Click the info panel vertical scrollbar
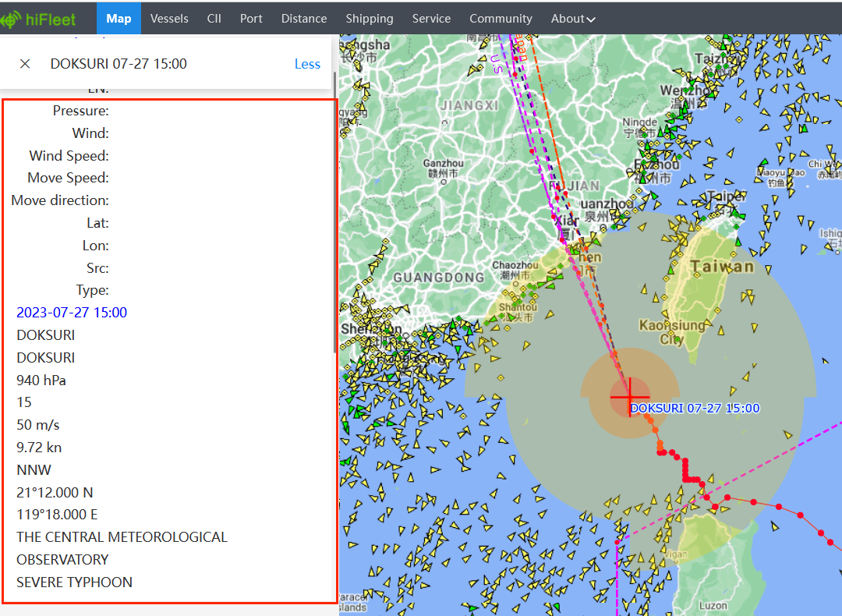The image size is (842, 616). tap(335, 211)
